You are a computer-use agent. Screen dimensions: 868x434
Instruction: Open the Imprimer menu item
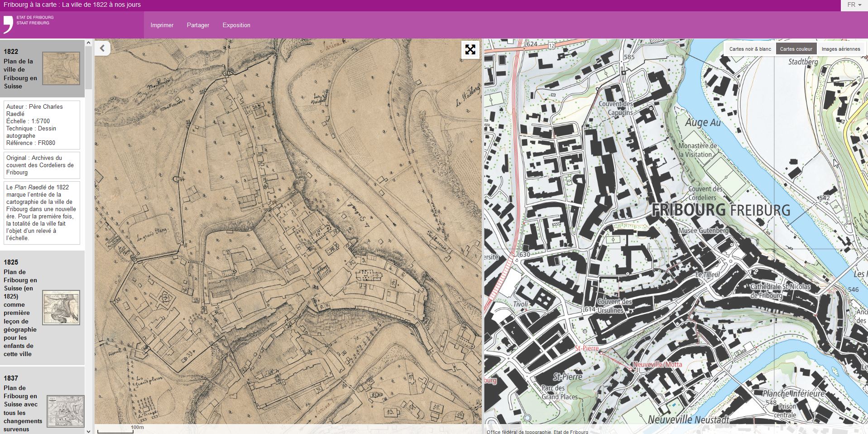coord(162,25)
